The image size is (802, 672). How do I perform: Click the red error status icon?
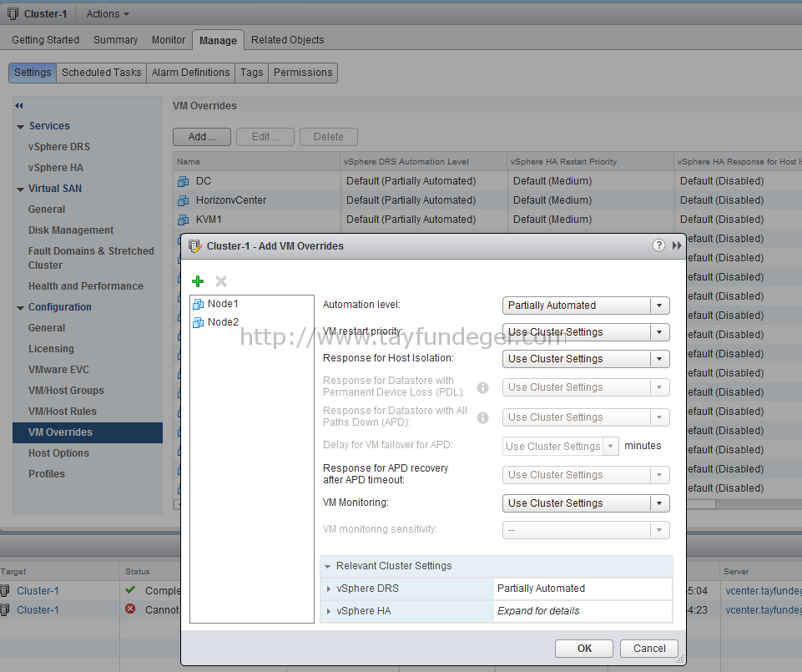130,609
